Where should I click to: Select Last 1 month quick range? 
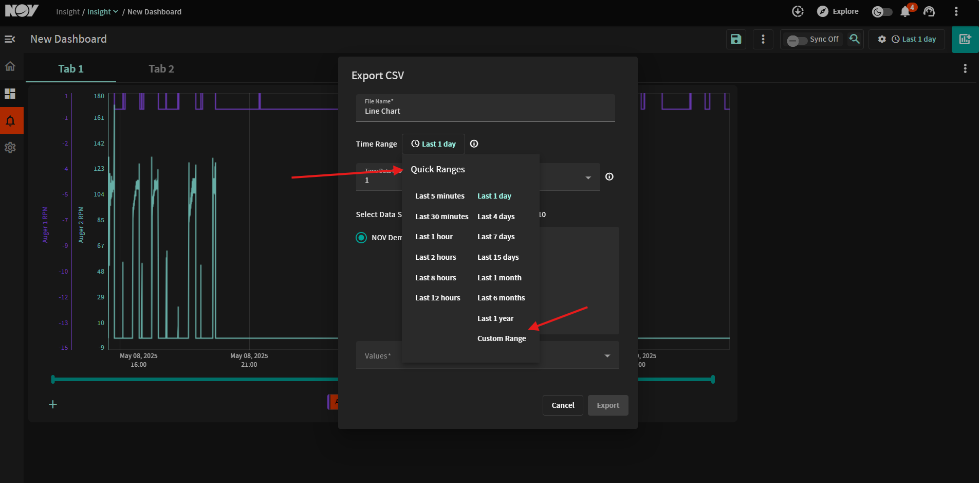pos(500,278)
